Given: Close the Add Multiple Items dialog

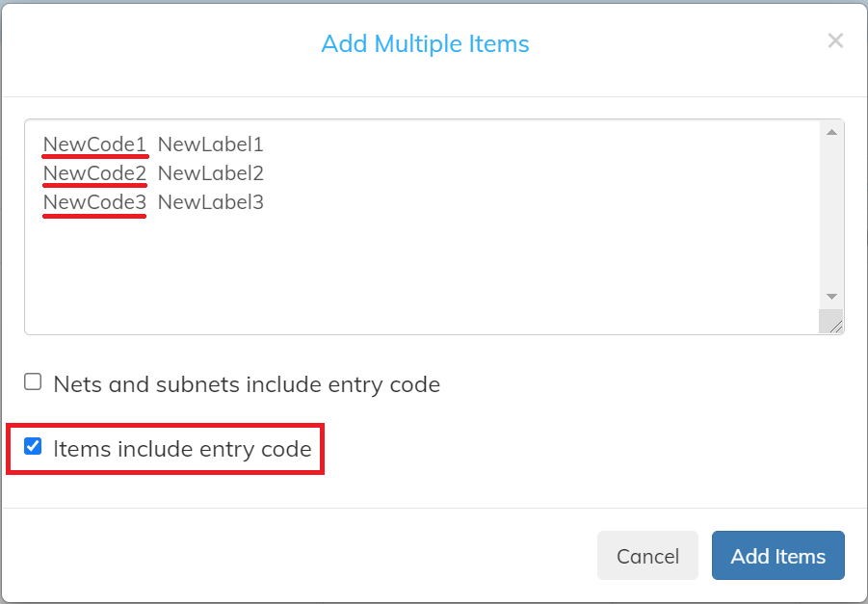Looking at the screenshot, I should [835, 40].
